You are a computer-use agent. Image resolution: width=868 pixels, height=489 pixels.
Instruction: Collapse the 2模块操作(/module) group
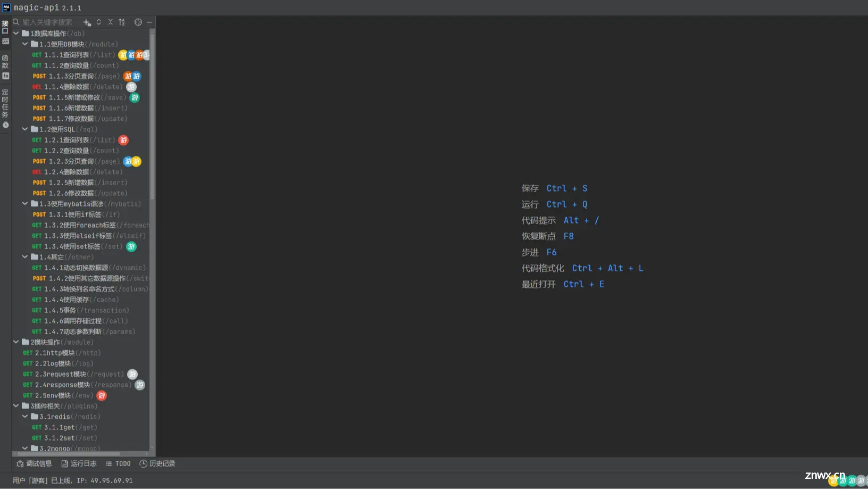pyautogui.click(x=16, y=342)
